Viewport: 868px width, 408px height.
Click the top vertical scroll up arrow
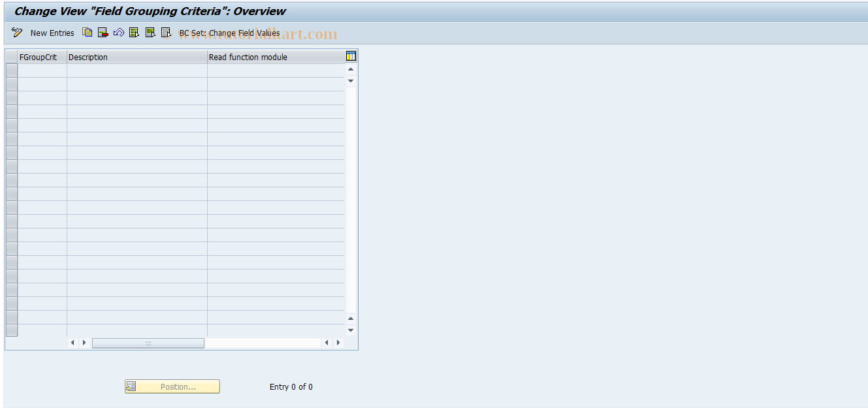click(351, 69)
